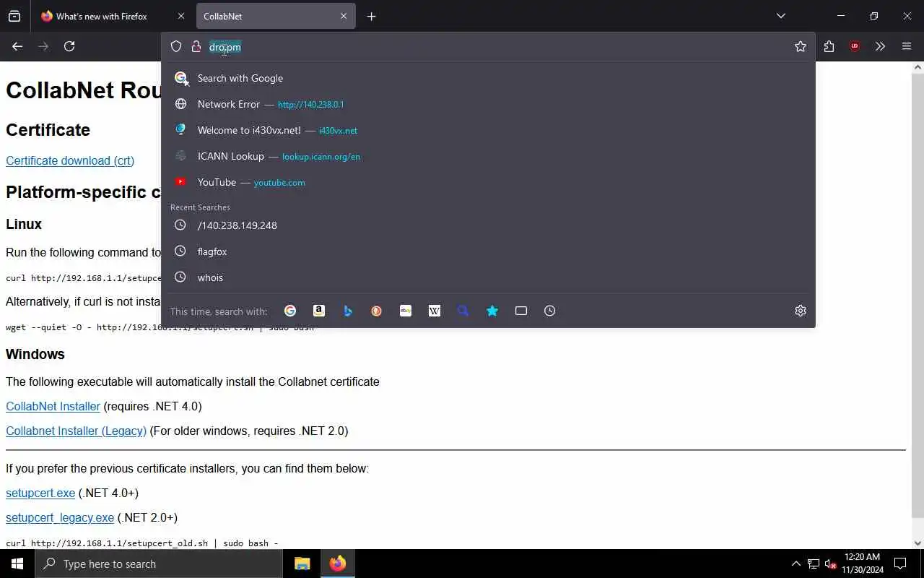The height and width of the screenshot is (578, 924).
Task: Open Firefox application hamburger menu
Action: [907, 46]
